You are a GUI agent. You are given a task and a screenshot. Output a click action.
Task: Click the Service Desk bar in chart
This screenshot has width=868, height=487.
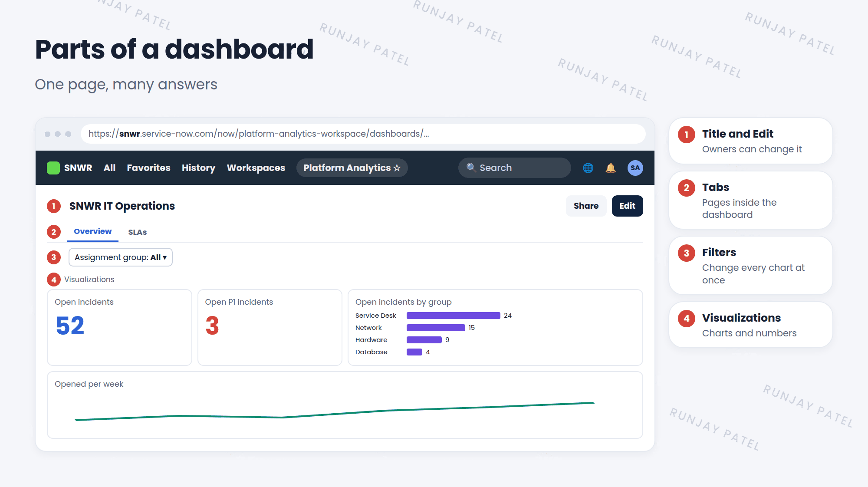pos(453,316)
